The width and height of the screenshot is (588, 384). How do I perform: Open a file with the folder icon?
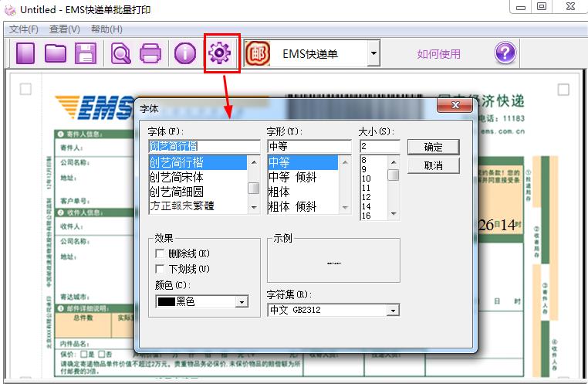(55, 53)
